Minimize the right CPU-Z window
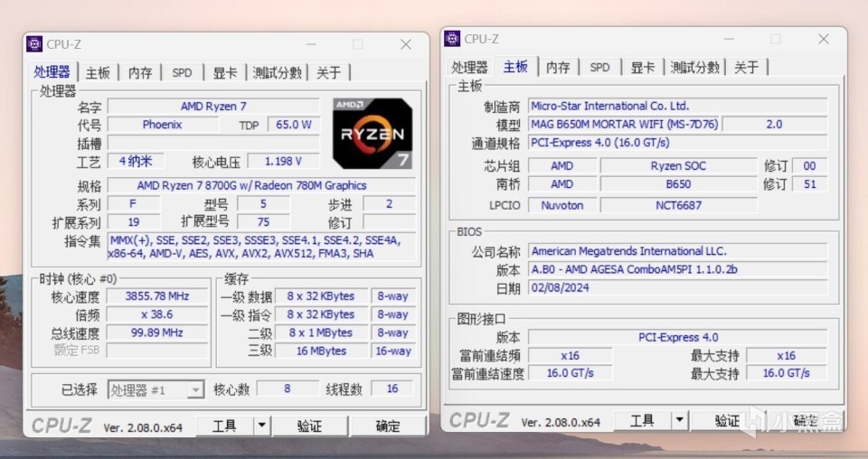 pyautogui.click(x=729, y=39)
